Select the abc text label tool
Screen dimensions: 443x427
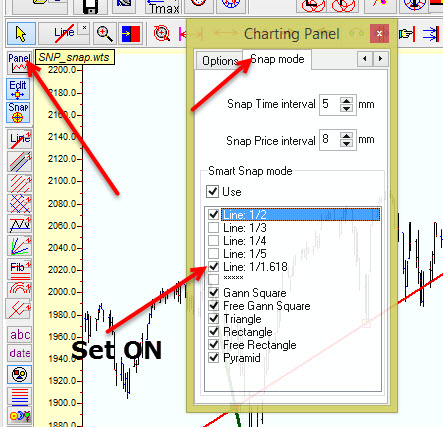[20, 335]
